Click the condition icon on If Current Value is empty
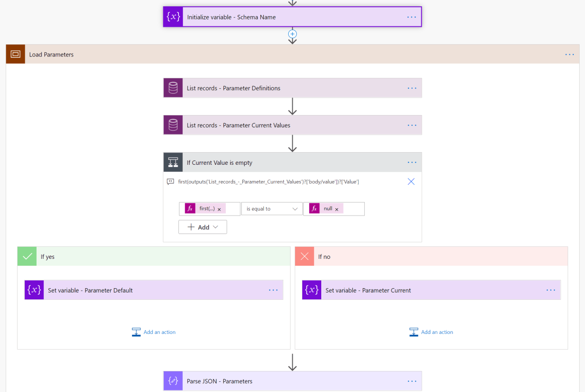585x392 pixels. tap(173, 162)
